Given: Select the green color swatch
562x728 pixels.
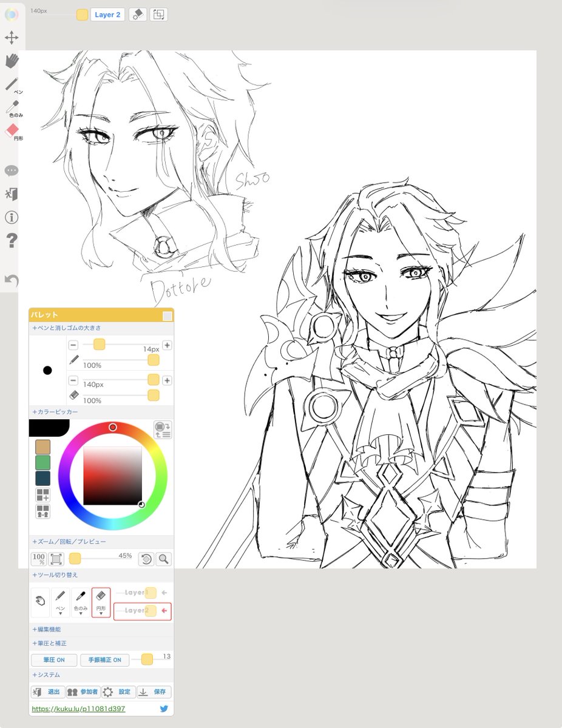Looking at the screenshot, I should [43, 463].
